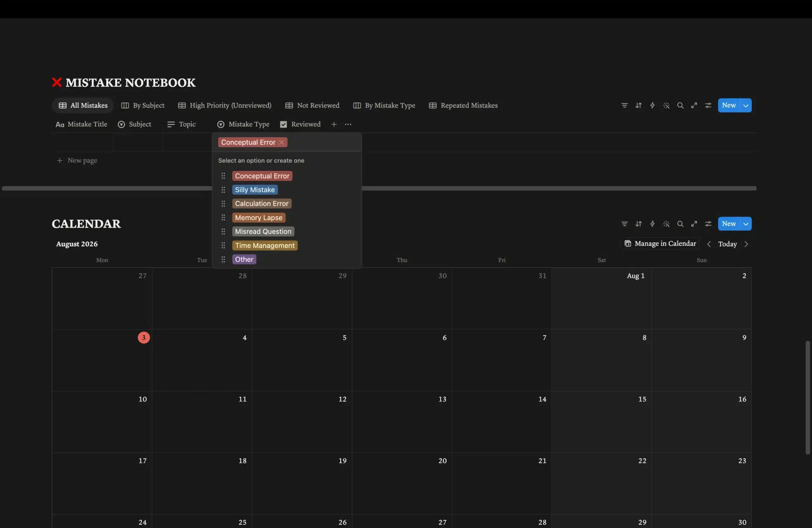Click the Reviewed column header

300,125
